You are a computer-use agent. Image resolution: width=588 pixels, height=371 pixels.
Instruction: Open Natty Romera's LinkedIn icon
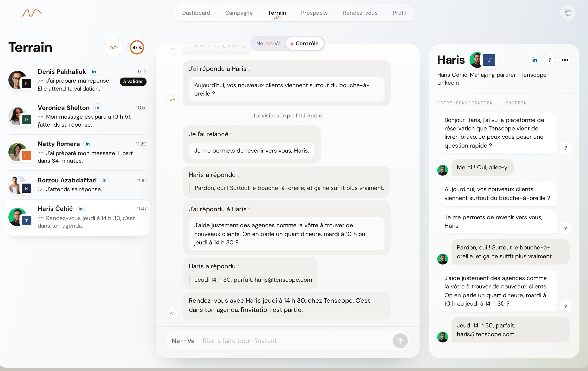point(88,144)
